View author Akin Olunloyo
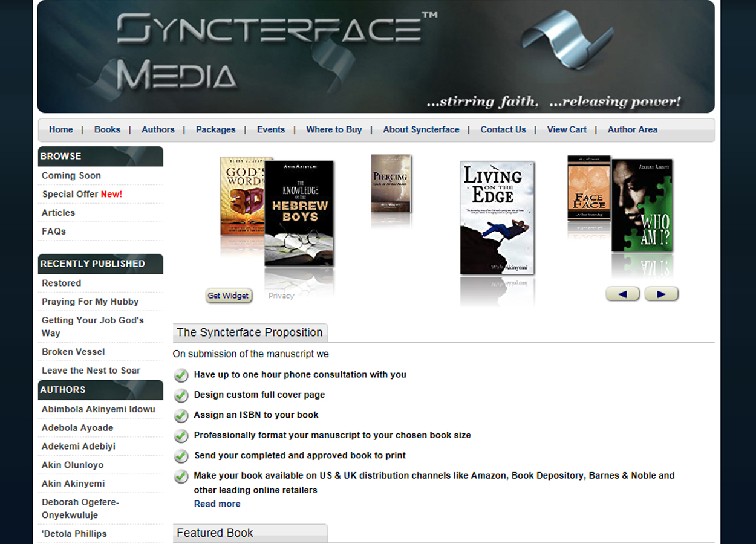756x544 pixels. (x=73, y=465)
